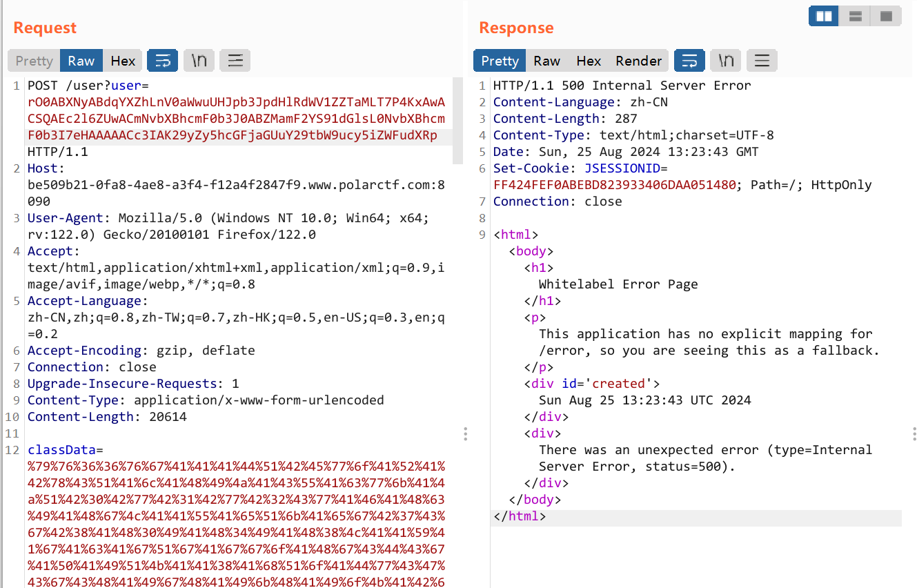Select Pretty tab in Request panel
The width and height of the screenshot is (917, 588).
click(x=34, y=61)
